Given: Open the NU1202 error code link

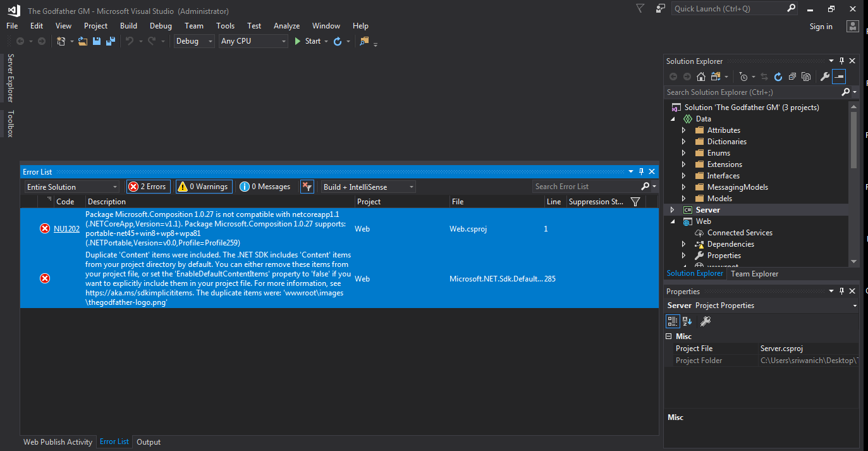Looking at the screenshot, I should 66,229.
